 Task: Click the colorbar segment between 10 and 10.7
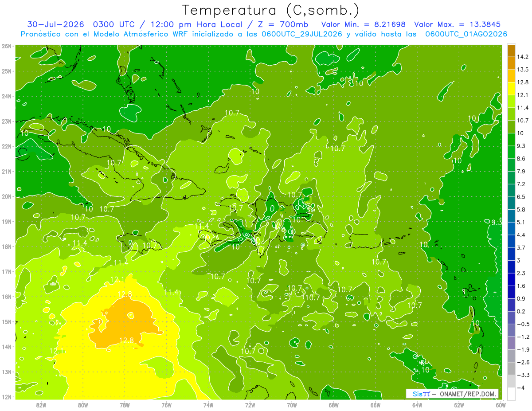coord(511,127)
